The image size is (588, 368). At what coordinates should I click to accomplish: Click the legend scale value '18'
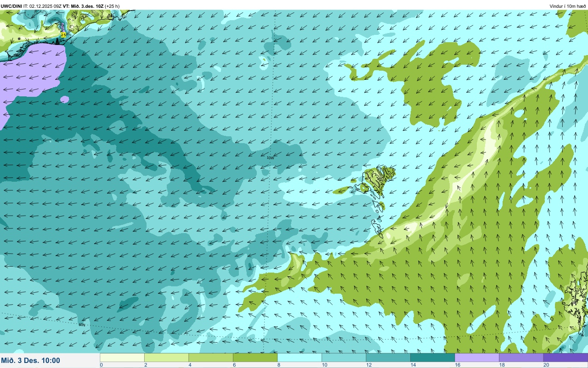pos(502,365)
